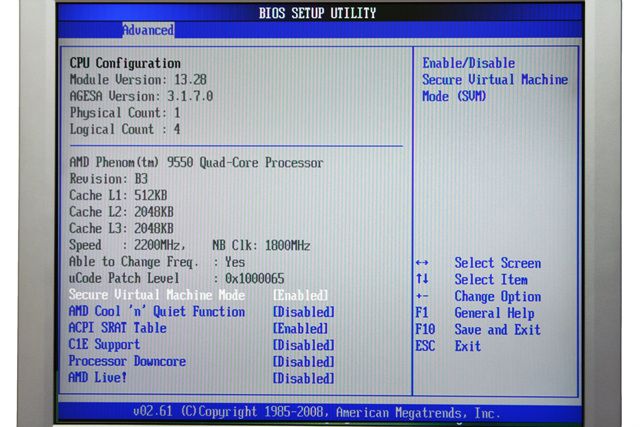Click the Select Item hint
The width and height of the screenshot is (640, 427).
pos(491,280)
